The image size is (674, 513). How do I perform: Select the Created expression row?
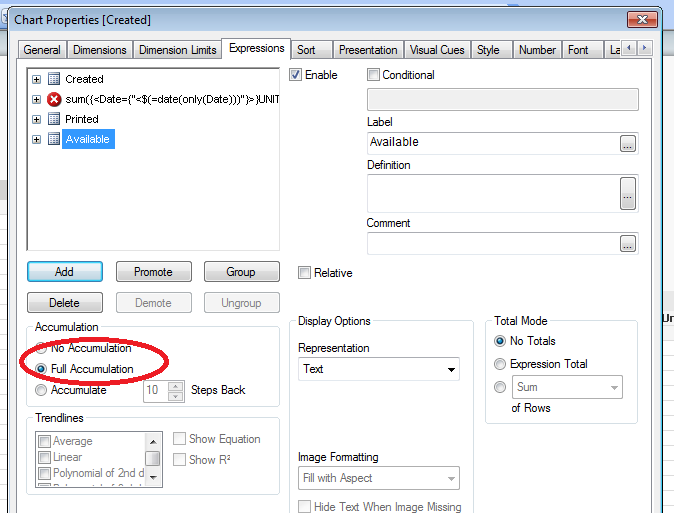pos(85,79)
